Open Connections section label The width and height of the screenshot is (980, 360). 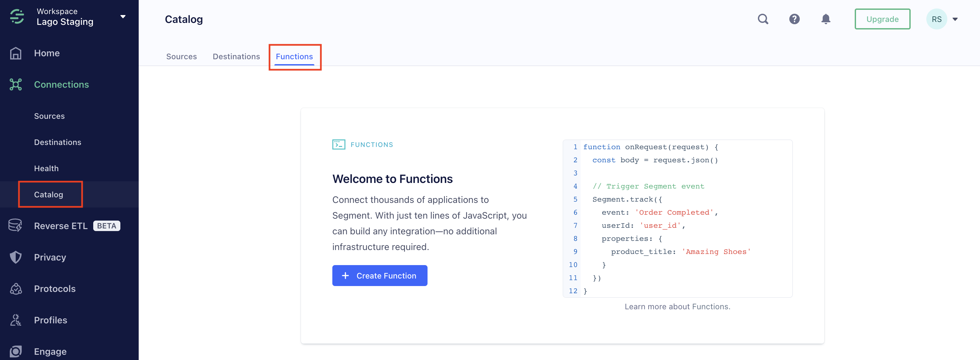[61, 84]
